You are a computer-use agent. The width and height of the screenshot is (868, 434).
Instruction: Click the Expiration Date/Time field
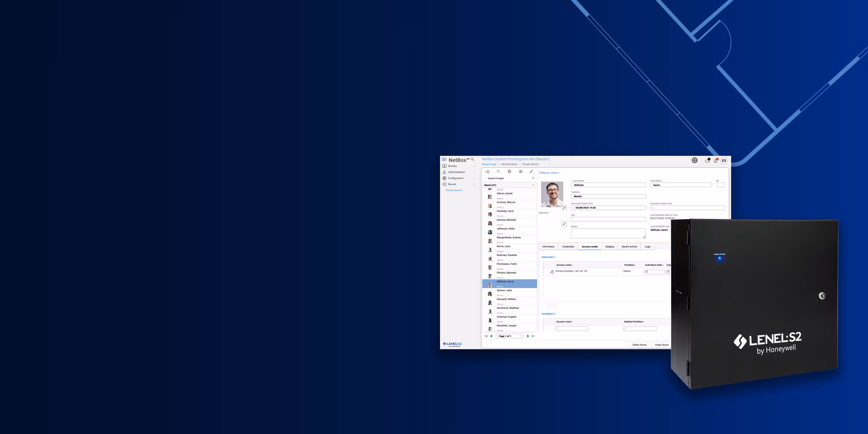tap(687, 208)
